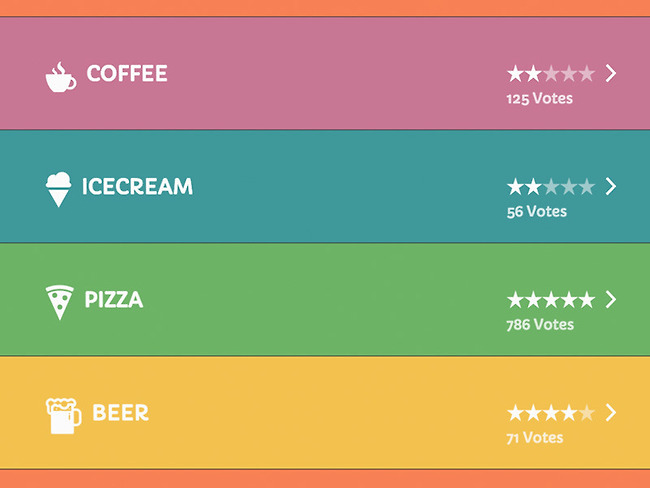The image size is (650, 488).
Task: Click the Pizza five-star rating
Action: [550, 299]
